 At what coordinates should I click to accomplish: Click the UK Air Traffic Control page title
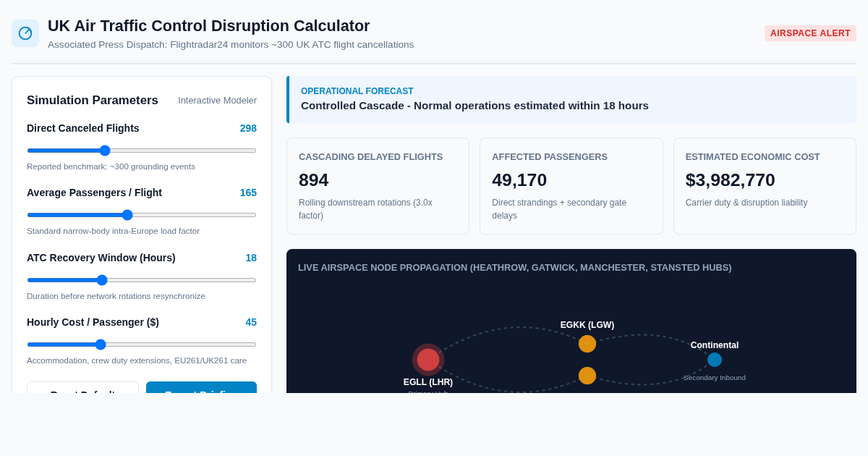[208, 26]
